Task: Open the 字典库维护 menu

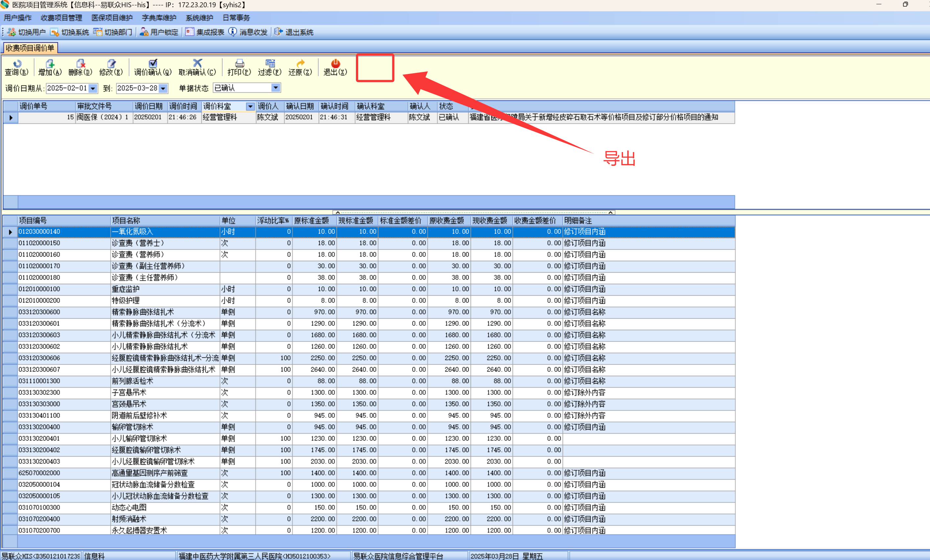Action: click(159, 18)
